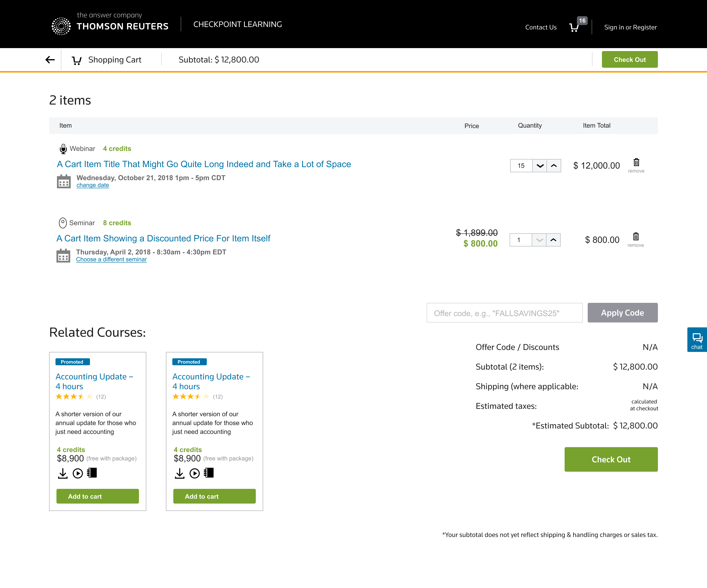Remove the Seminar item via trash icon

(x=635, y=237)
